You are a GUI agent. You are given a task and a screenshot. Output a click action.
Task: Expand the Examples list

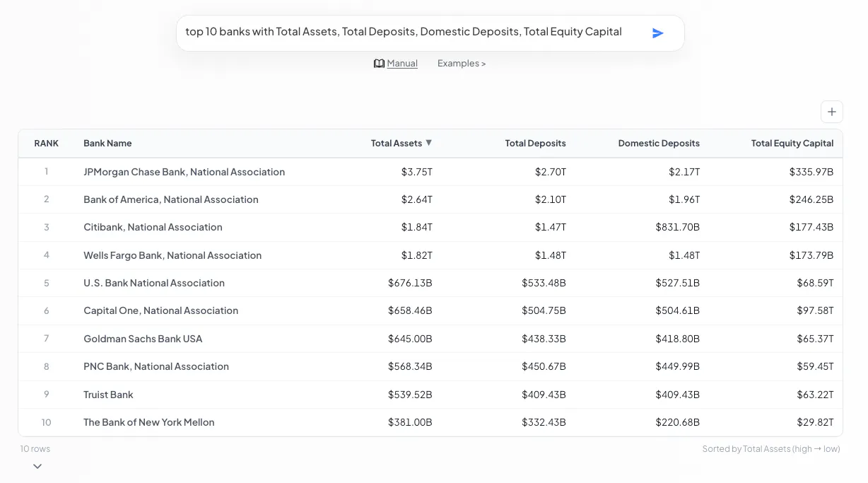pyautogui.click(x=462, y=64)
